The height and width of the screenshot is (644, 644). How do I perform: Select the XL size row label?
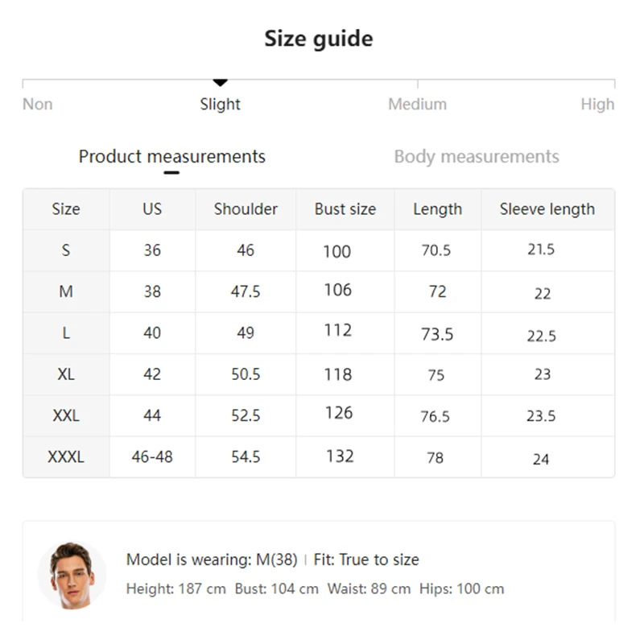(66, 374)
